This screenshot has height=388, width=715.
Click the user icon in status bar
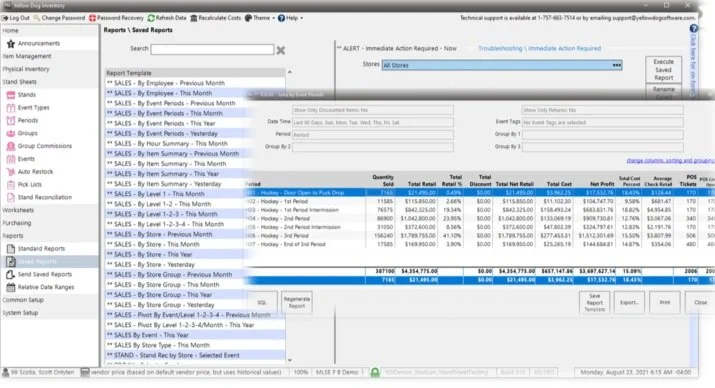point(5,372)
